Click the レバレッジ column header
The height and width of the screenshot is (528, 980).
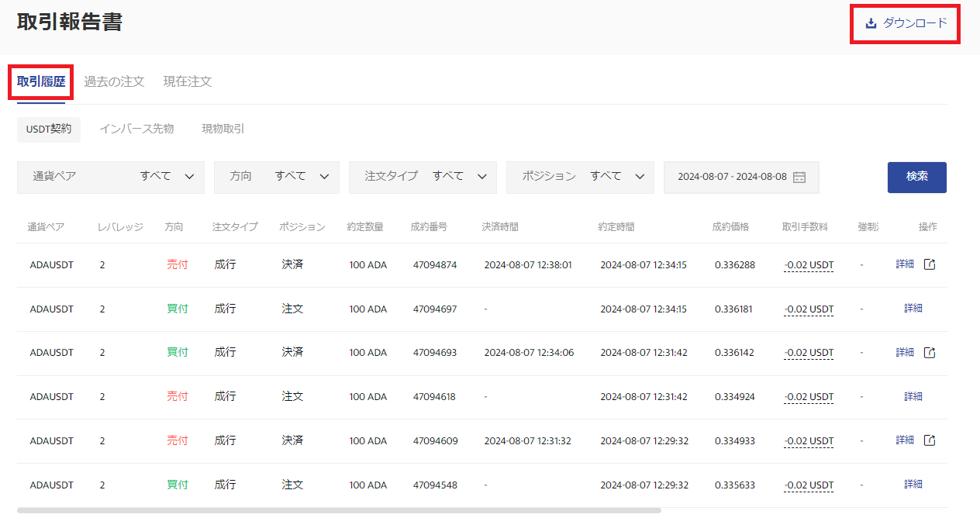pos(120,227)
